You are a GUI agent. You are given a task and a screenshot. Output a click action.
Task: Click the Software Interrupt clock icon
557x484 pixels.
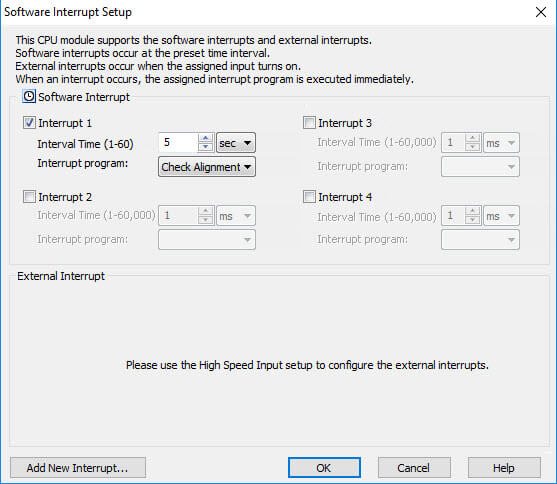[29, 96]
